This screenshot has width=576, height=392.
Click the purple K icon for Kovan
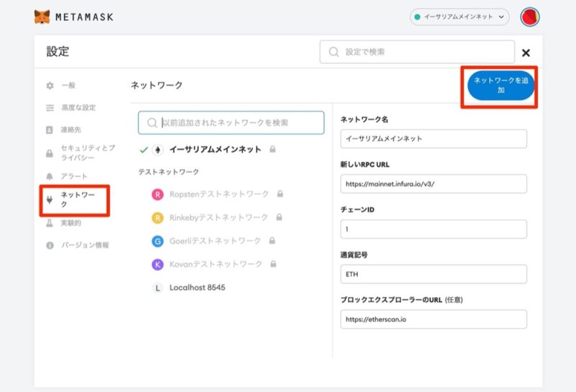pyautogui.click(x=158, y=264)
